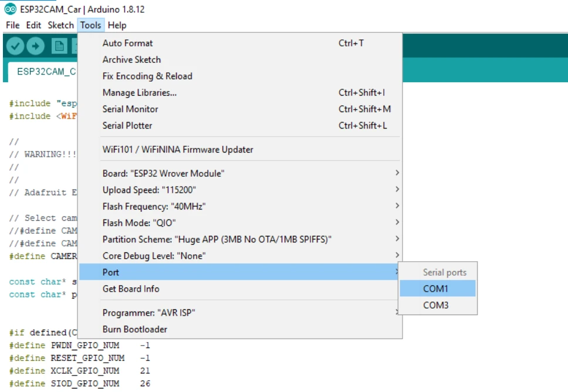This screenshot has width=568, height=392.
Task: Open the Sketch menu
Action: [x=60, y=25]
